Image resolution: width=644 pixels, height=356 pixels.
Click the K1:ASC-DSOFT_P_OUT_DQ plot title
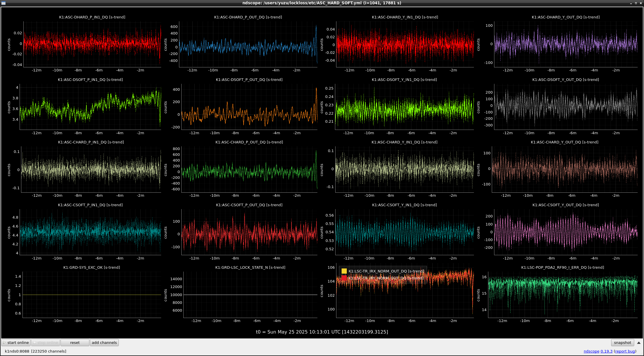point(249,80)
